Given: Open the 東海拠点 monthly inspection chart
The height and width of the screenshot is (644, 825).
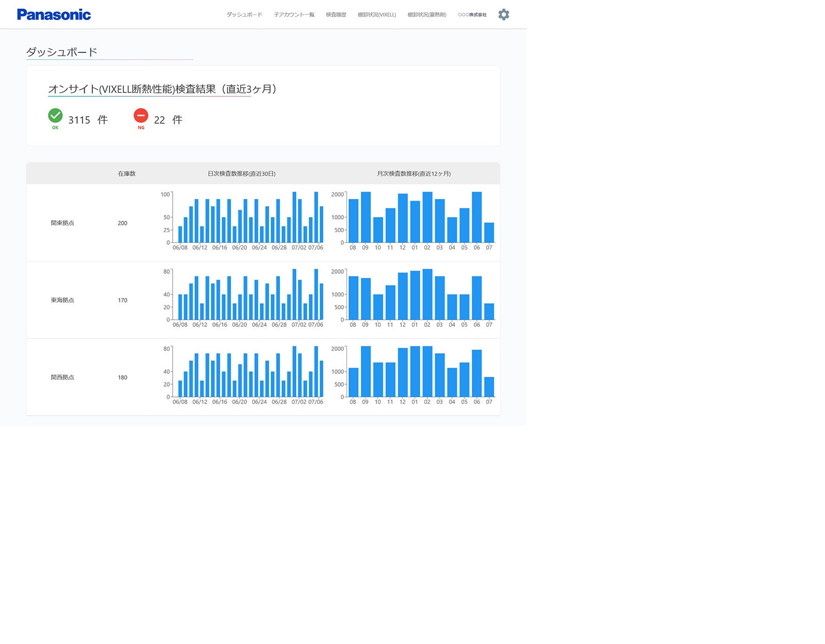Looking at the screenshot, I should point(413,298).
